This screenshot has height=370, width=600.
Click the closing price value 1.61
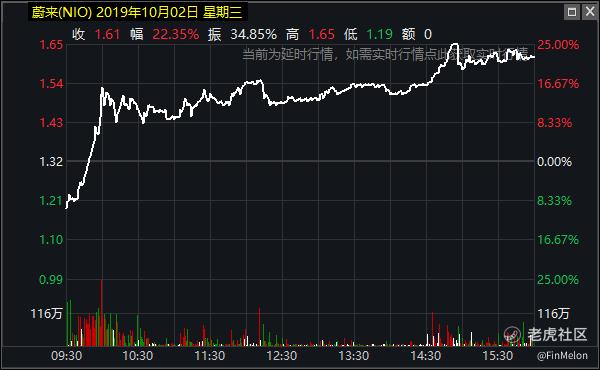tap(108, 34)
